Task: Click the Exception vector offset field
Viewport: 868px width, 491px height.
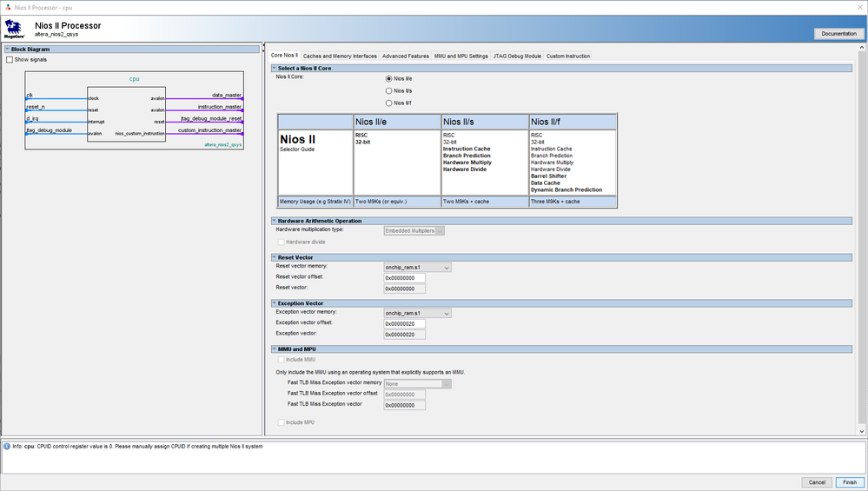Action: click(404, 323)
